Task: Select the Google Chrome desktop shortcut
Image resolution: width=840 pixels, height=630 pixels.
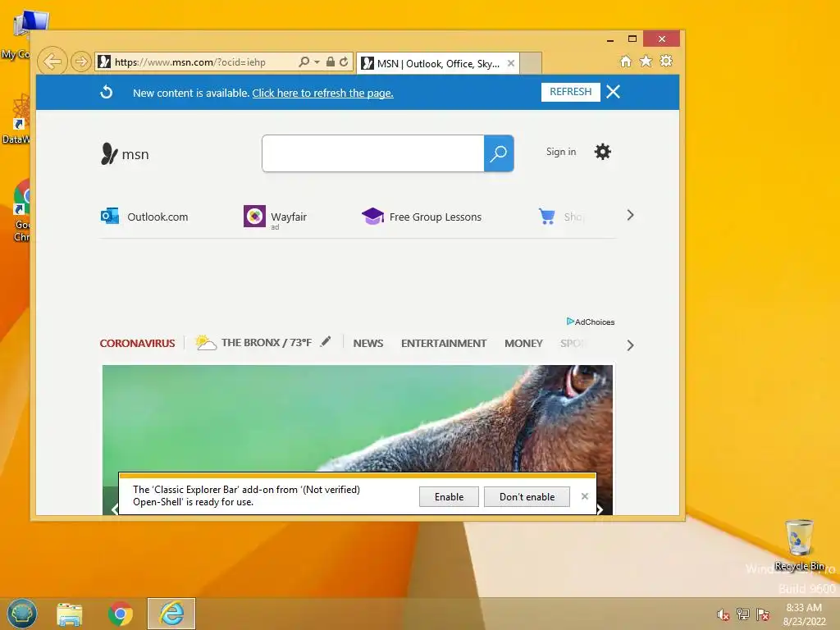Action: (x=22, y=210)
